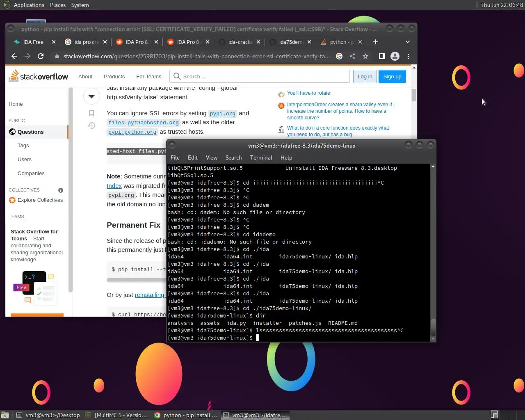Screen dimensions: 525x420
Task: Click the page scrollbar thumb in Chrome
Action: [414, 95]
